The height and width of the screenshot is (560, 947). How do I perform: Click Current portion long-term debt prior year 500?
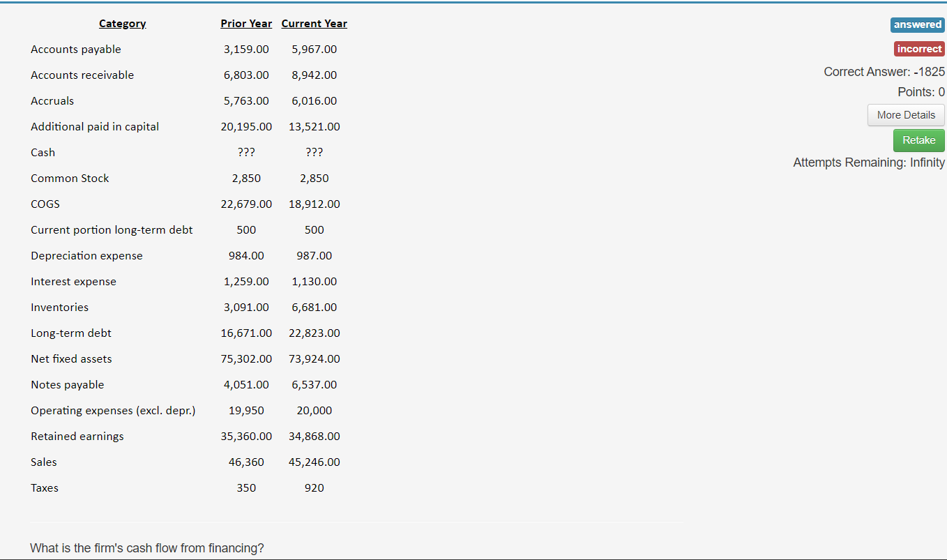[246, 230]
